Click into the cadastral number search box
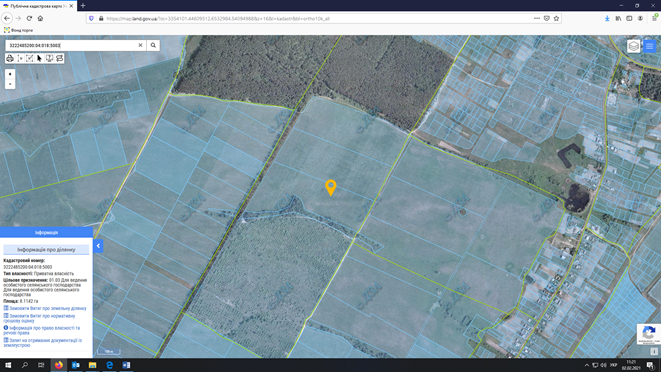The height and width of the screenshot is (372, 661). point(72,45)
